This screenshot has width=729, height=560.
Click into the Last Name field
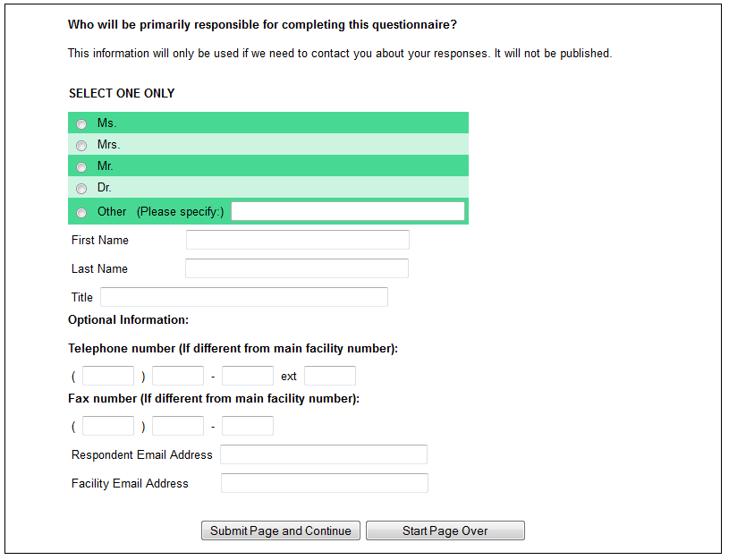pyautogui.click(x=296, y=268)
